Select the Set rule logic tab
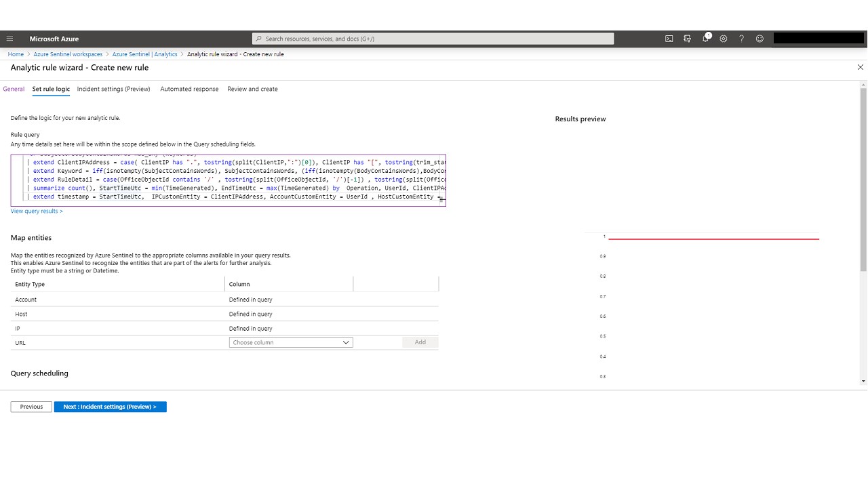This screenshot has width=868, height=488. [x=51, y=89]
